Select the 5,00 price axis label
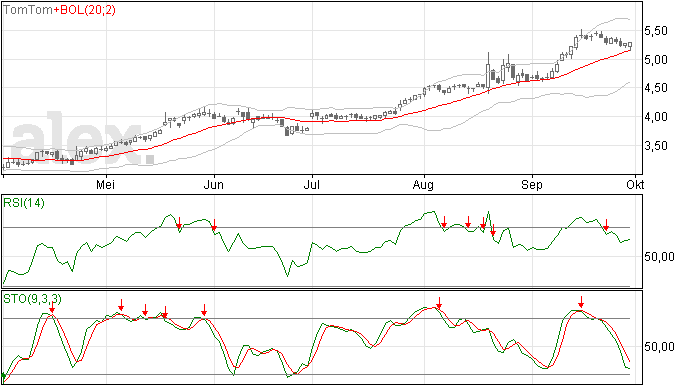 click(656, 59)
